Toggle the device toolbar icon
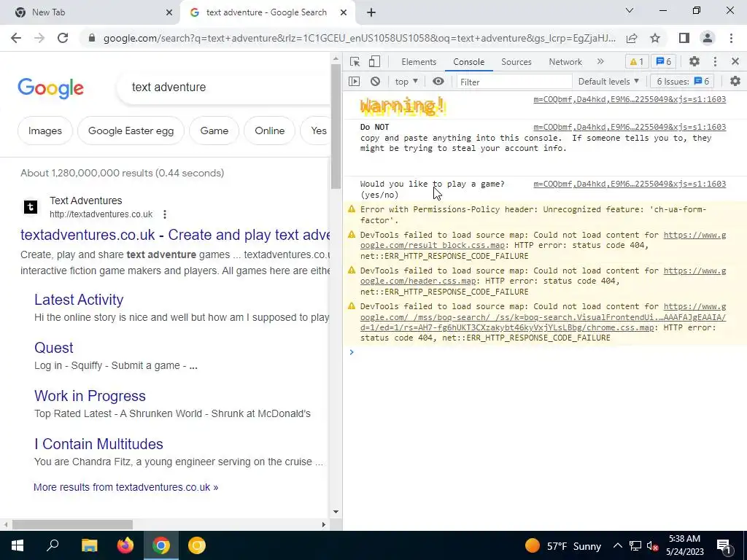The height and width of the screenshot is (560, 747). click(x=374, y=61)
